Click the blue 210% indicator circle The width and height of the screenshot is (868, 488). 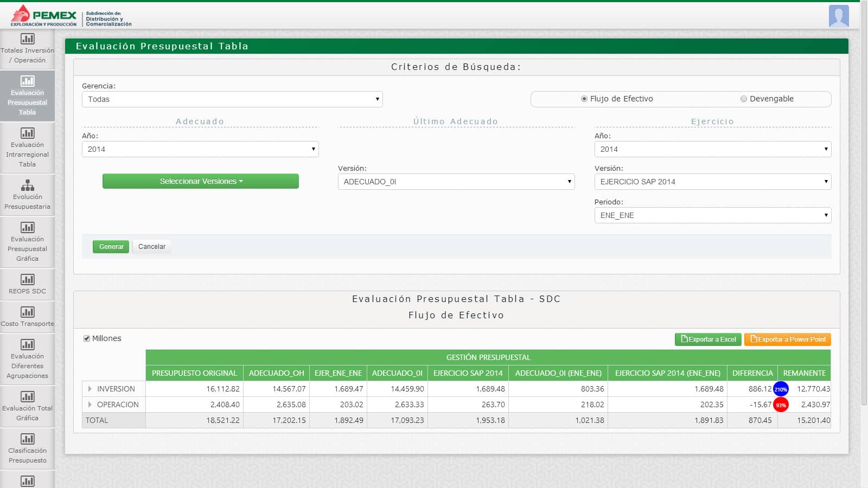tap(780, 389)
